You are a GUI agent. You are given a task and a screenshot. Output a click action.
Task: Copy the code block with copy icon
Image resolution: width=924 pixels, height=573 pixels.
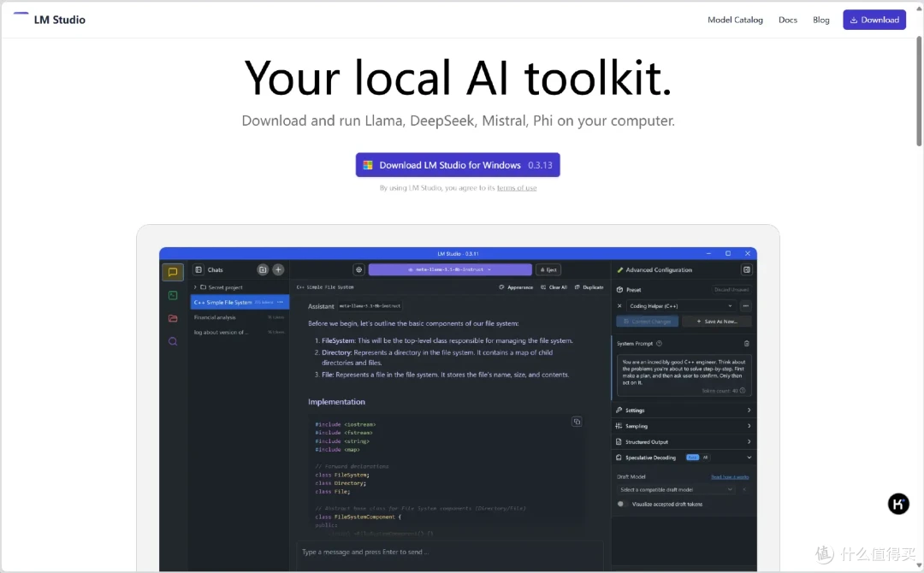(x=577, y=422)
